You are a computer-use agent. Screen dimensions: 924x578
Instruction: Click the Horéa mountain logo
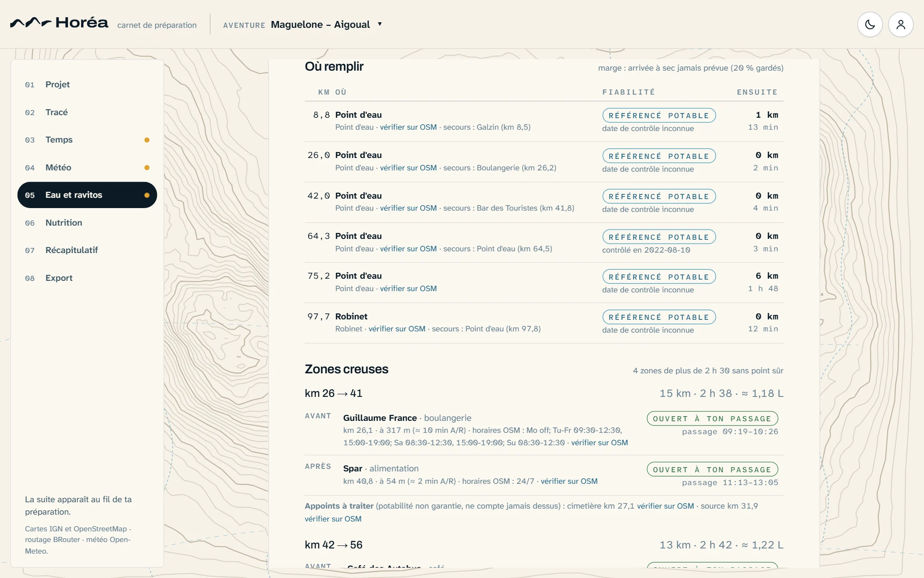tap(59, 23)
